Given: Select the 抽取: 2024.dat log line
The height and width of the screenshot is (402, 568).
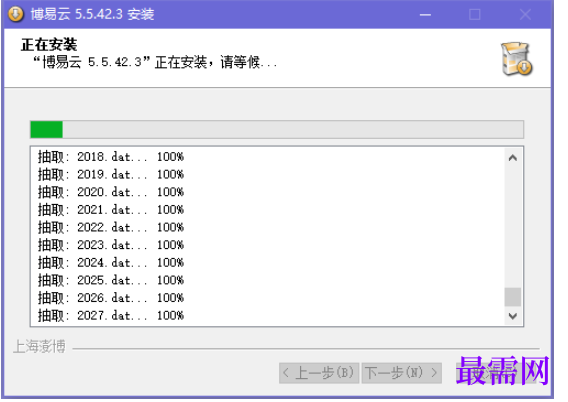Looking at the screenshot, I should click(111, 263).
